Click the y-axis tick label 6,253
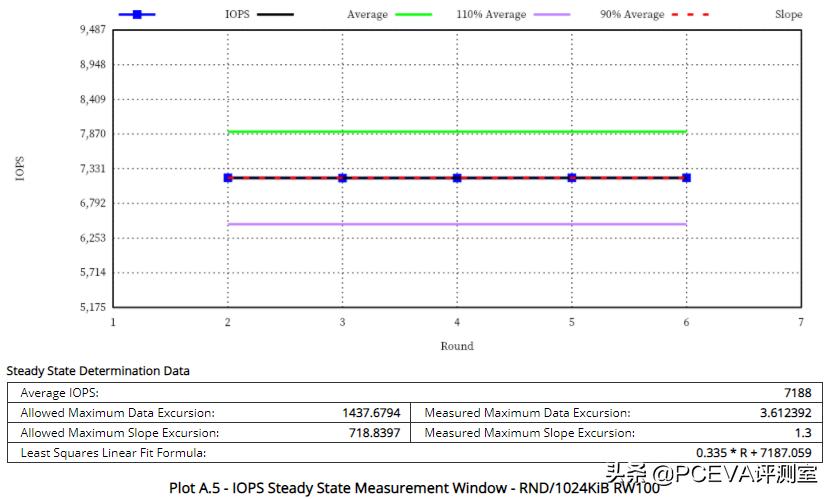This screenshot has height=499, width=833. [93, 238]
